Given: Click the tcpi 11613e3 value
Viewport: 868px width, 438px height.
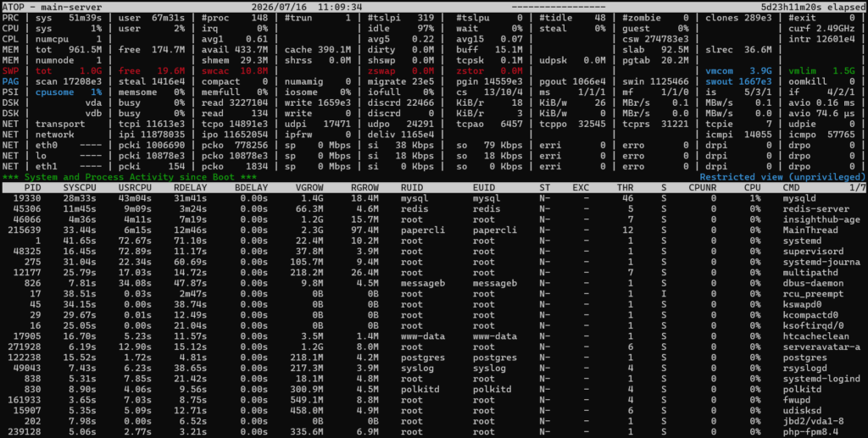Looking at the screenshot, I should [x=152, y=124].
